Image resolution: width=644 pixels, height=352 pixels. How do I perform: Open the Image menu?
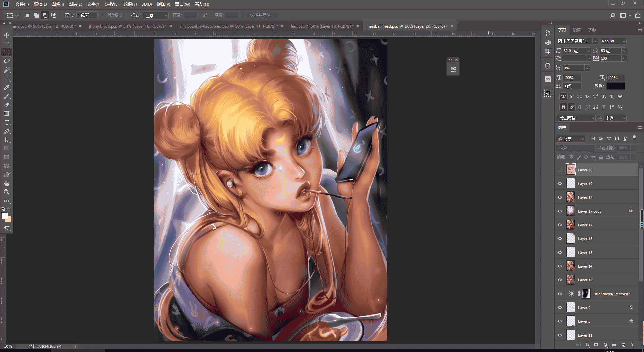(58, 4)
